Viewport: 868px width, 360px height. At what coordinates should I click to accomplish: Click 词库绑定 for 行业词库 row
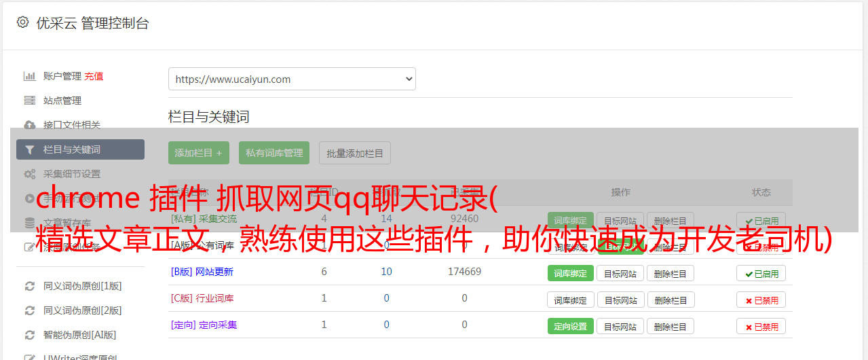click(571, 300)
